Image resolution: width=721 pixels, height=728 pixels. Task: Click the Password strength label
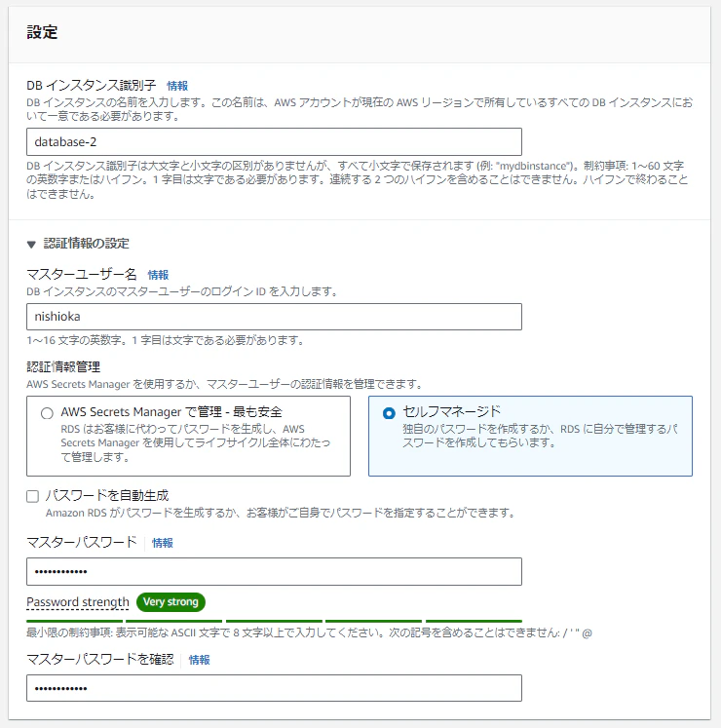pyautogui.click(x=78, y=602)
